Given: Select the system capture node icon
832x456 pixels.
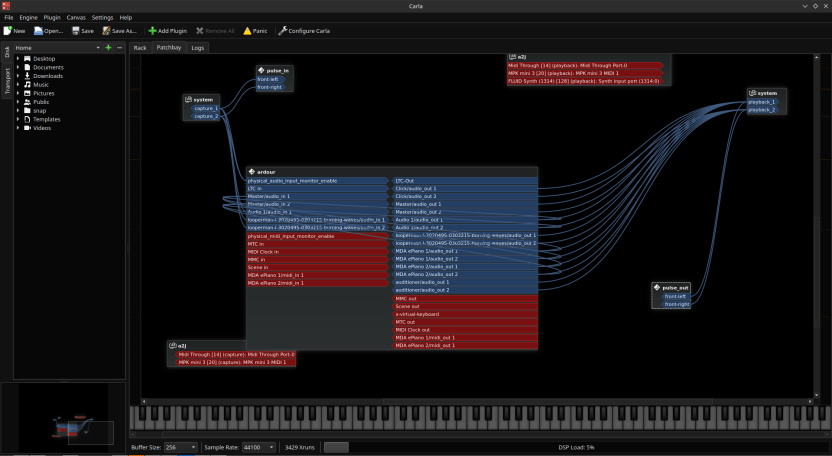Looking at the screenshot, I should 188,99.
